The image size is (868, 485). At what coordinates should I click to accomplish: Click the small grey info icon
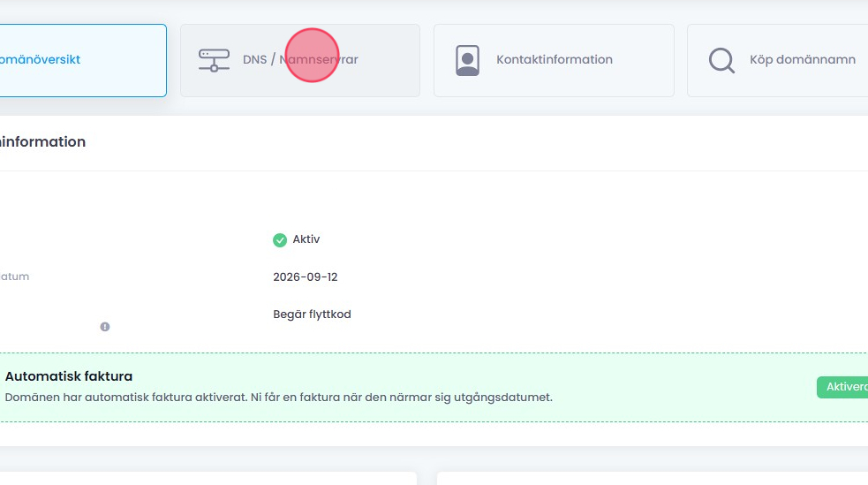pyautogui.click(x=105, y=327)
